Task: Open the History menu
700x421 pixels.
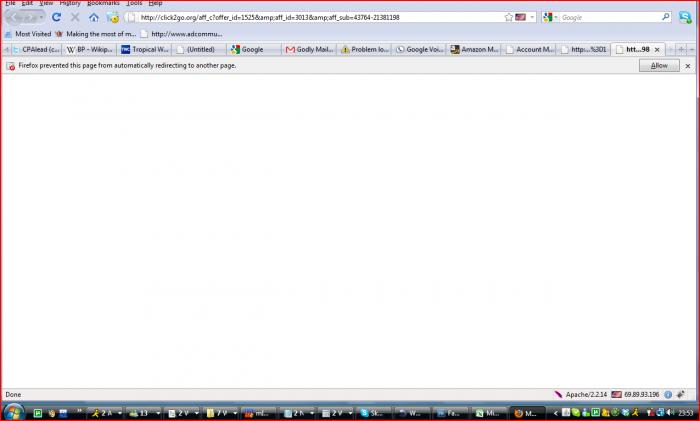Action: click(70, 3)
